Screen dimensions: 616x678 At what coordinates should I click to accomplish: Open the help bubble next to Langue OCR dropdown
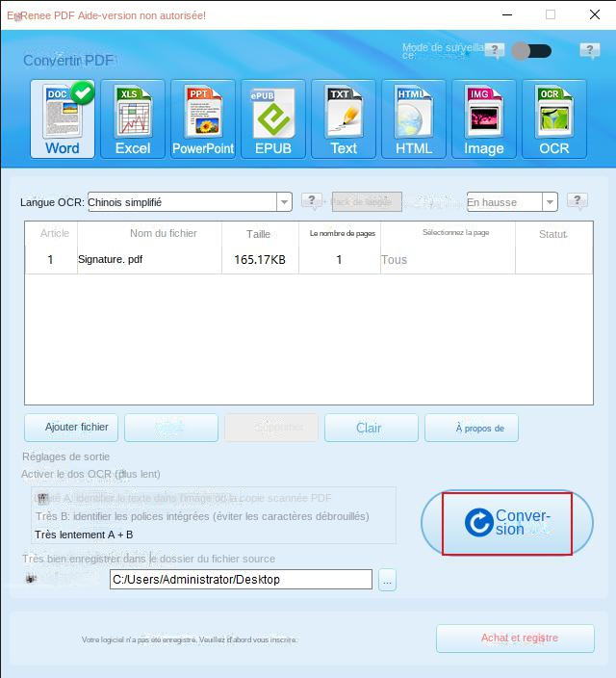click(x=311, y=201)
